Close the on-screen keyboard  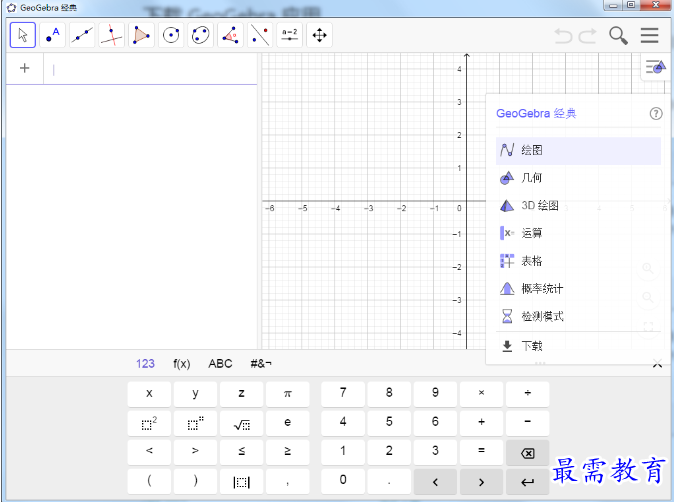(657, 364)
